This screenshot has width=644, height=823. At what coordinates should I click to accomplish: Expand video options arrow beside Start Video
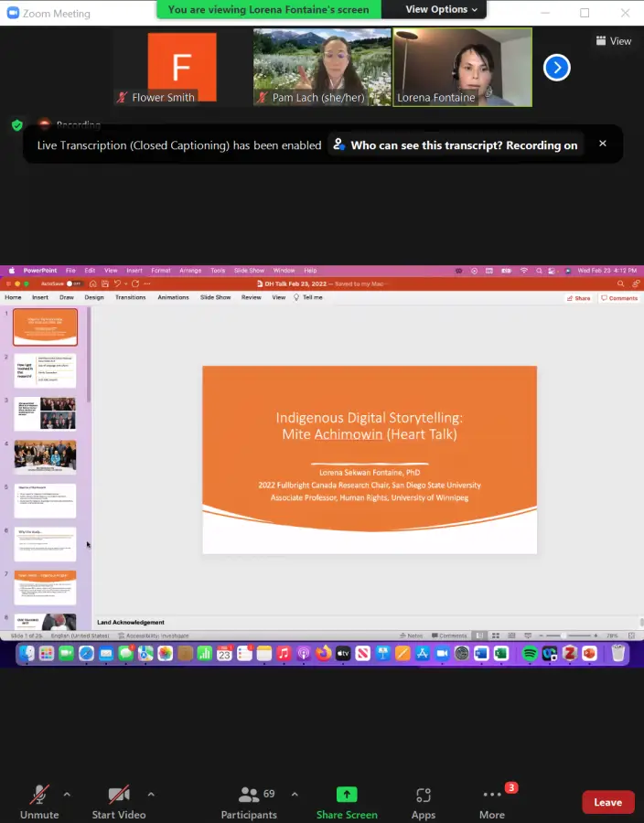(x=151, y=794)
